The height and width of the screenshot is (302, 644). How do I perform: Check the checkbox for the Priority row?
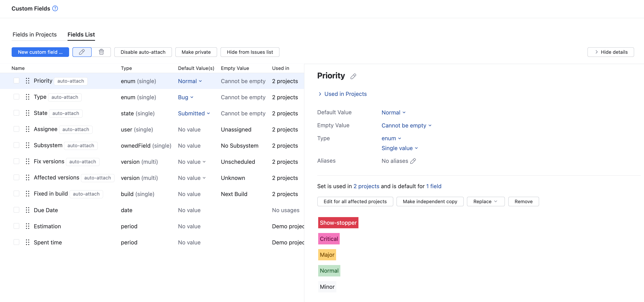pos(16,81)
